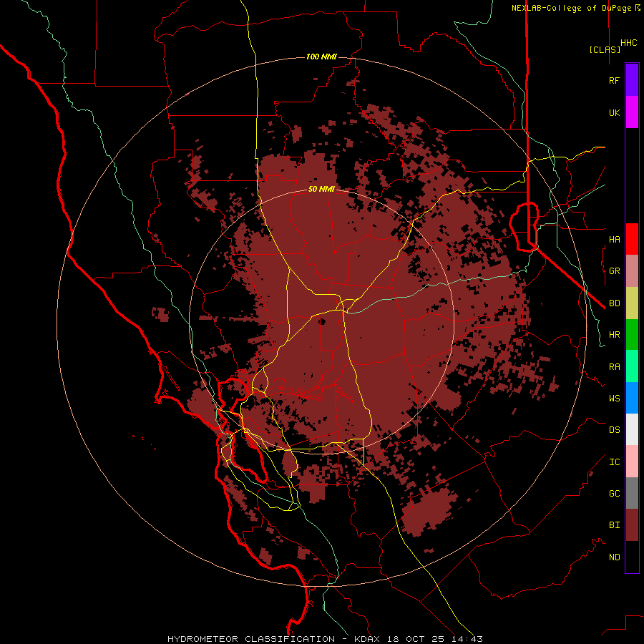Viewport: 644px width, 644px height.
Task: Click the WS legend label
Action: click(614, 398)
